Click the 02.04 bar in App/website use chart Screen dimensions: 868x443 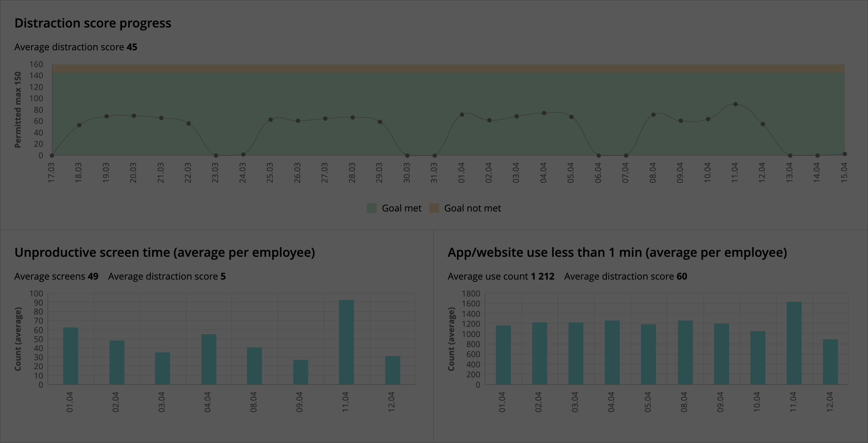coord(540,353)
